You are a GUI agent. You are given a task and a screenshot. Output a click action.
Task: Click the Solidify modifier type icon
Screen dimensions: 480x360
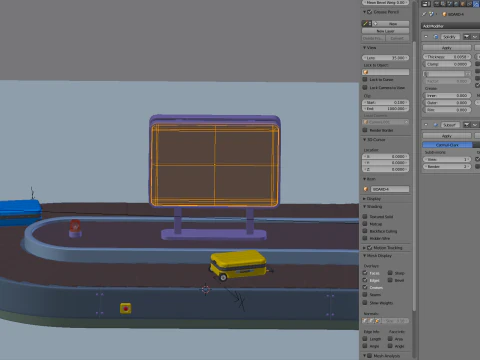tap(436, 37)
